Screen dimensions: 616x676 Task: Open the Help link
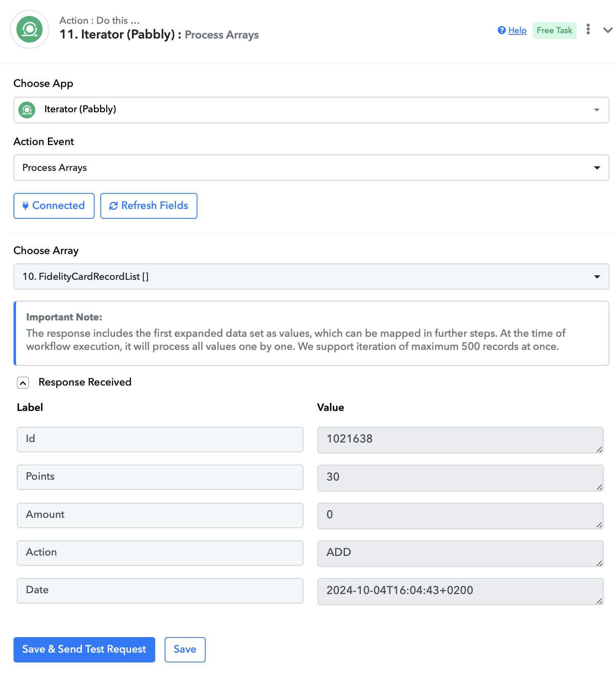pyautogui.click(x=517, y=30)
